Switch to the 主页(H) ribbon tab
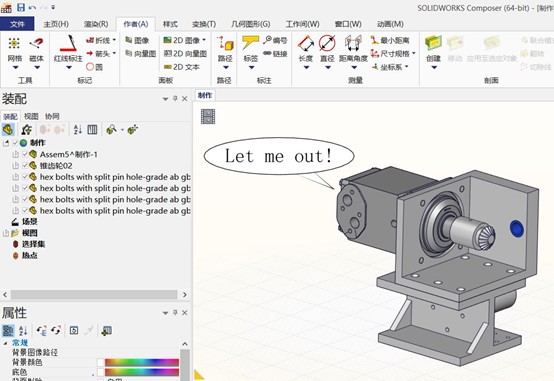Screen dimensions: 554x381 56,24
